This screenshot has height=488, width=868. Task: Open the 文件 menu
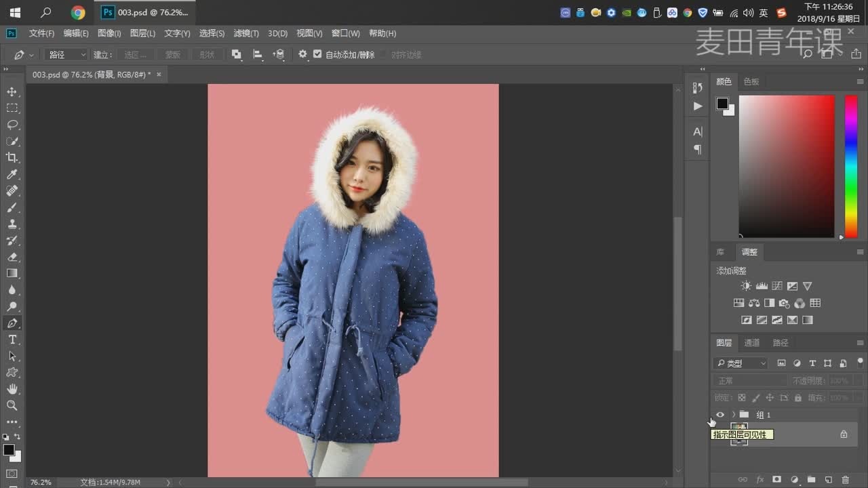tap(41, 33)
